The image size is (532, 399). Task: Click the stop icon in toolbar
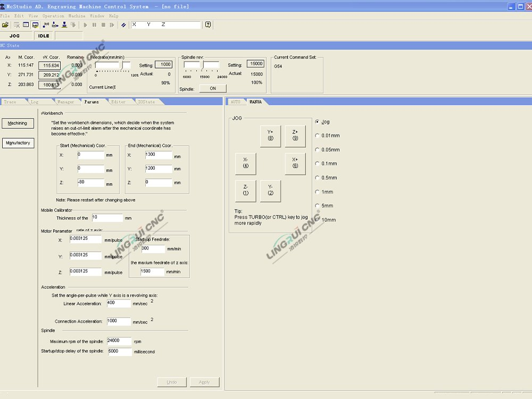[103, 24]
